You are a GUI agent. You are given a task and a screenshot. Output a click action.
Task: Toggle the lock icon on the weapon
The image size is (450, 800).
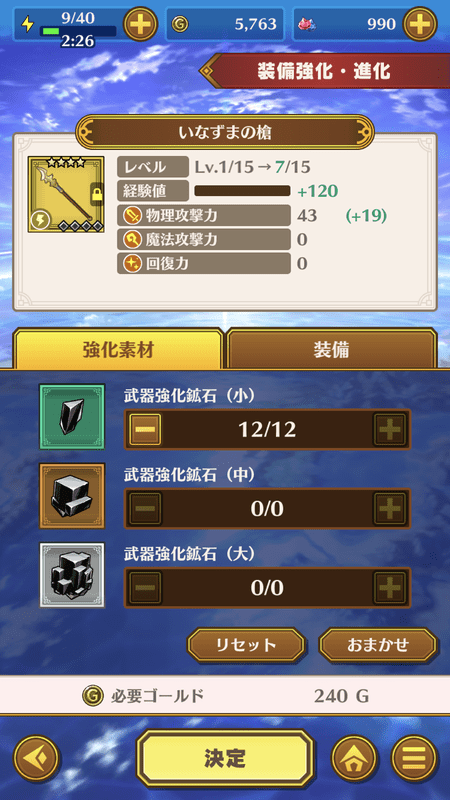(97, 194)
